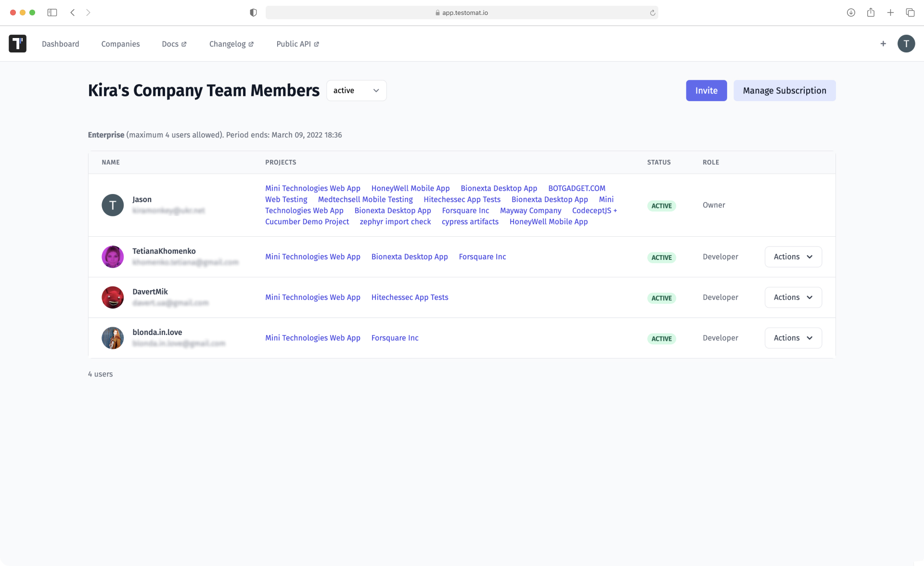The image size is (924, 566).
Task: Expand TetianaKhomenko Actions dropdown
Action: pyautogui.click(x=793, y=257)
